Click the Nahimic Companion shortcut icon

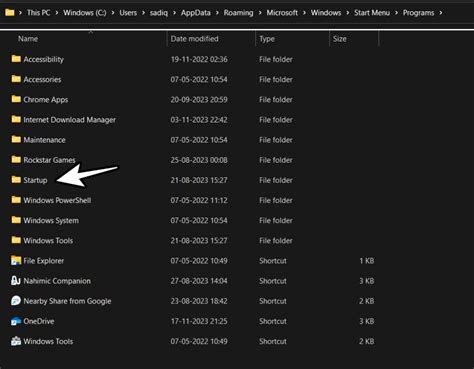click(x=16, y=281)
